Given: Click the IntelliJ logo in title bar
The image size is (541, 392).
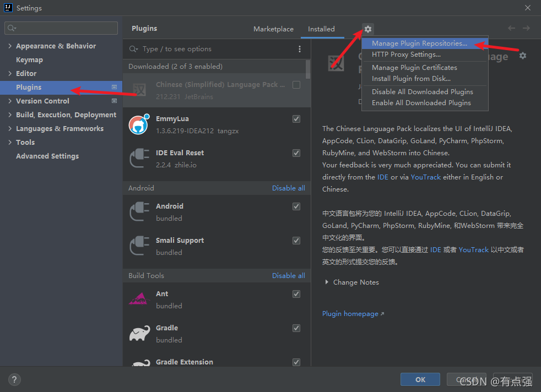Looking at the screenshot, I should (8, 8).
